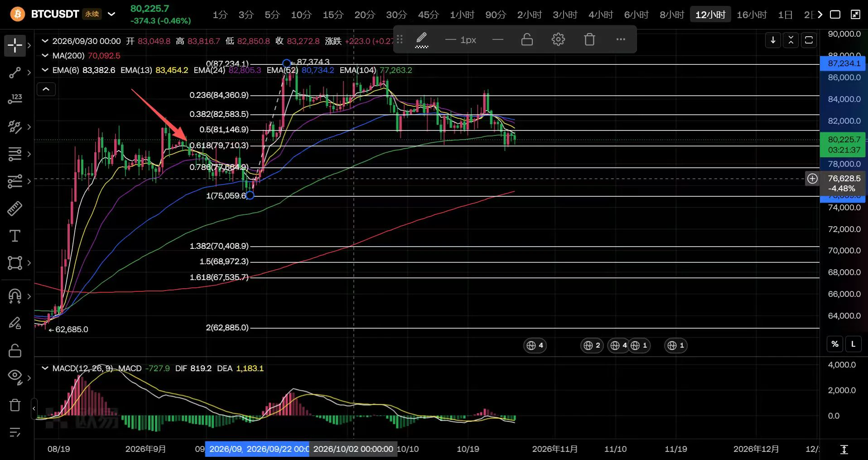Viewport: 868px width, 460px height.
Task: Open the event marker labeled 2
Action: [x=592, y=345]
